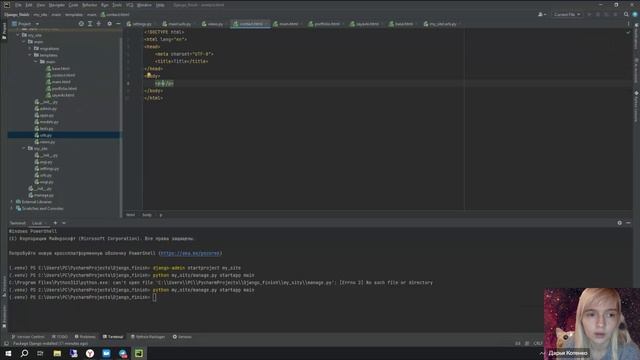Open Python Packages tool window
The image size is (640, 360).
point(148,337)
